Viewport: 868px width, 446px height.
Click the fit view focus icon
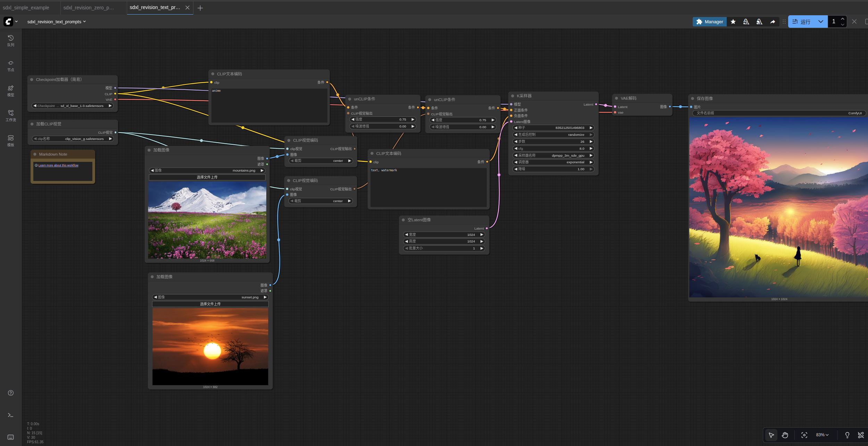tap(804, 435)
